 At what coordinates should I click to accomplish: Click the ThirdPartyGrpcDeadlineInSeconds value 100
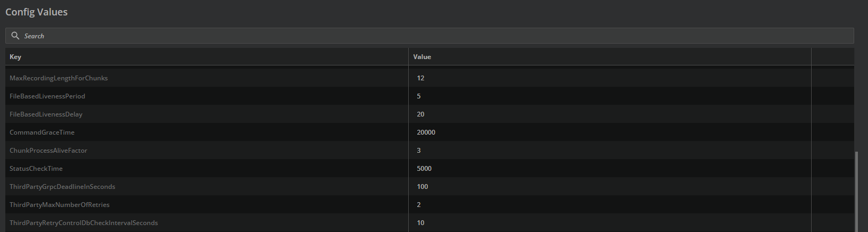(x=423, y=187)
